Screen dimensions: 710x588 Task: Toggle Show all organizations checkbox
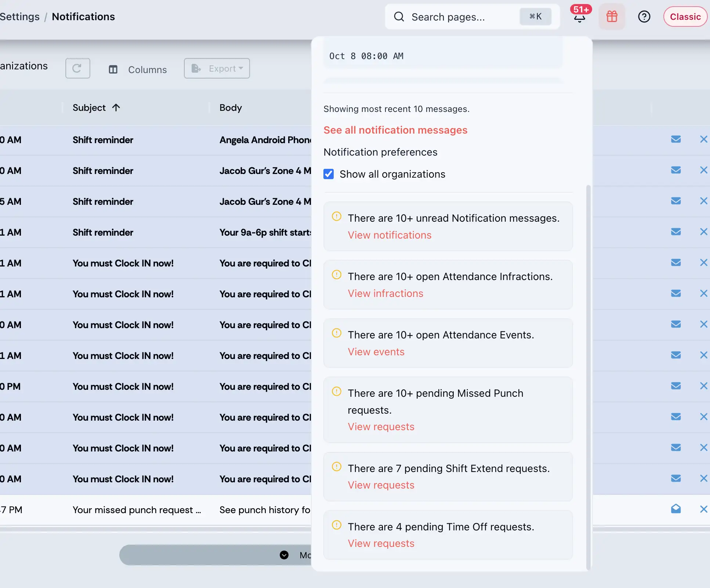329,174
